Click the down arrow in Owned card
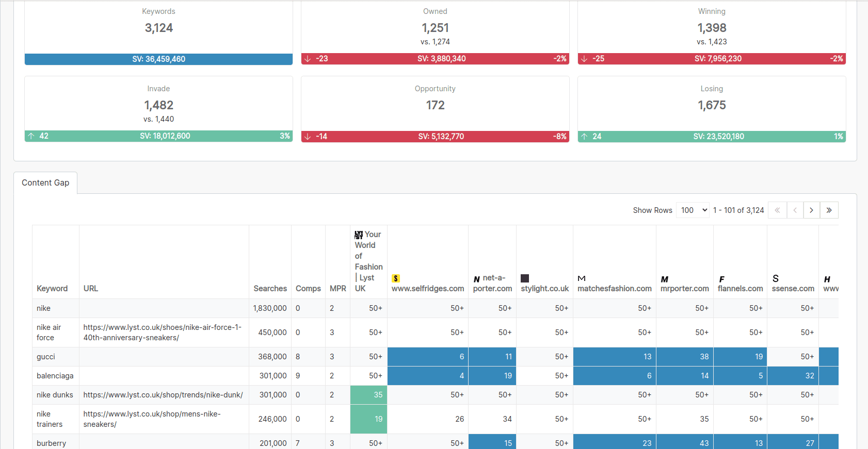 pyautogui.click(x=308, y=59)
